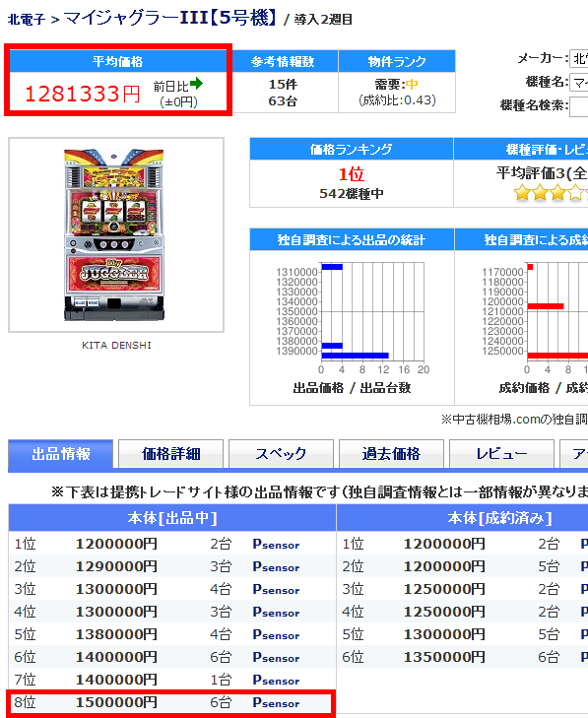
Task: Click the 6台 count in 出品中 6位 row
Action: 221,657
